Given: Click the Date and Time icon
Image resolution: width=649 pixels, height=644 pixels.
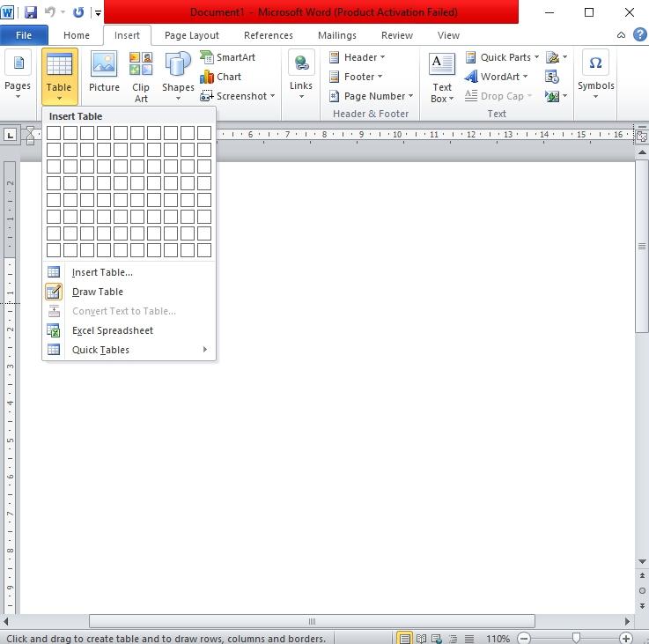Looking at the screenshot, I should pyautogui.click(x=552, y=77).
